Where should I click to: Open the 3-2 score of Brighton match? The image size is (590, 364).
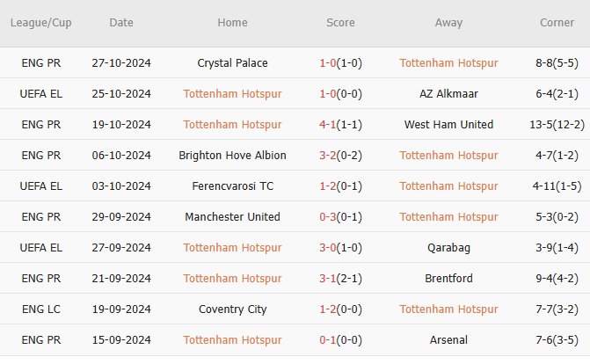tap(326, 156)
